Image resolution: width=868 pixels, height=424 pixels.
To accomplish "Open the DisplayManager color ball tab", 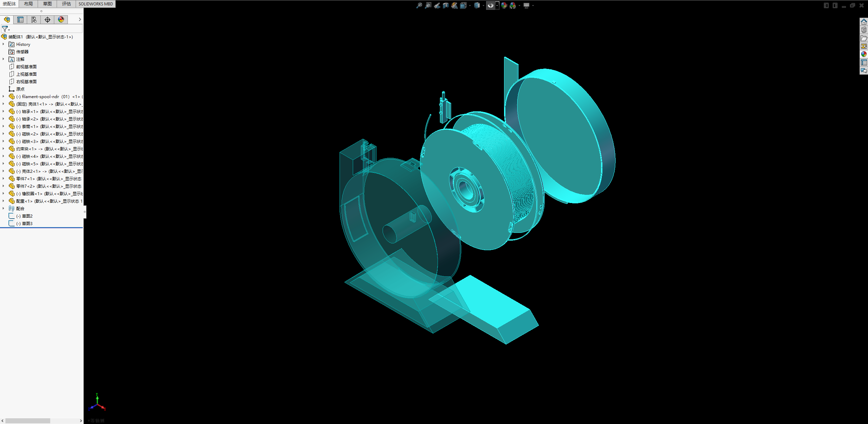I will (61, 20).
